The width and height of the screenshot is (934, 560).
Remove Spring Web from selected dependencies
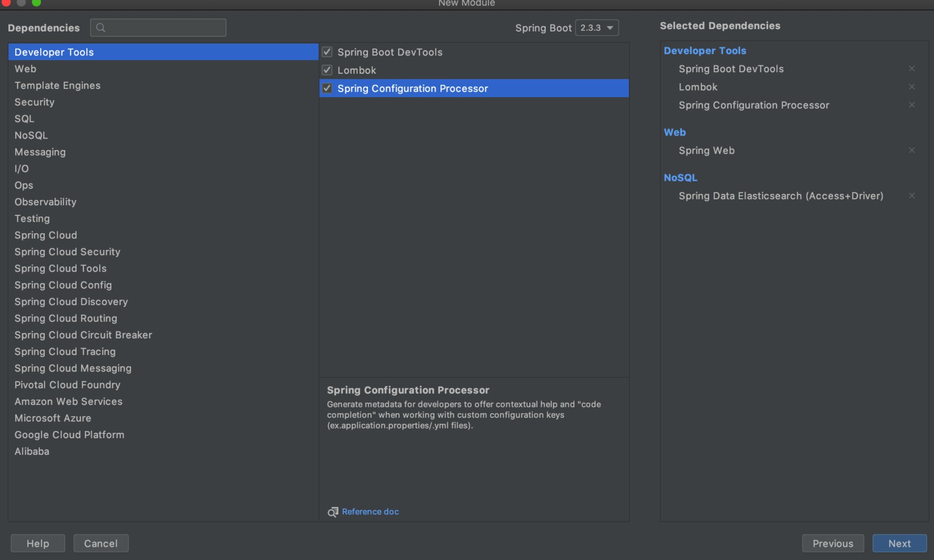tap(911, 150)
